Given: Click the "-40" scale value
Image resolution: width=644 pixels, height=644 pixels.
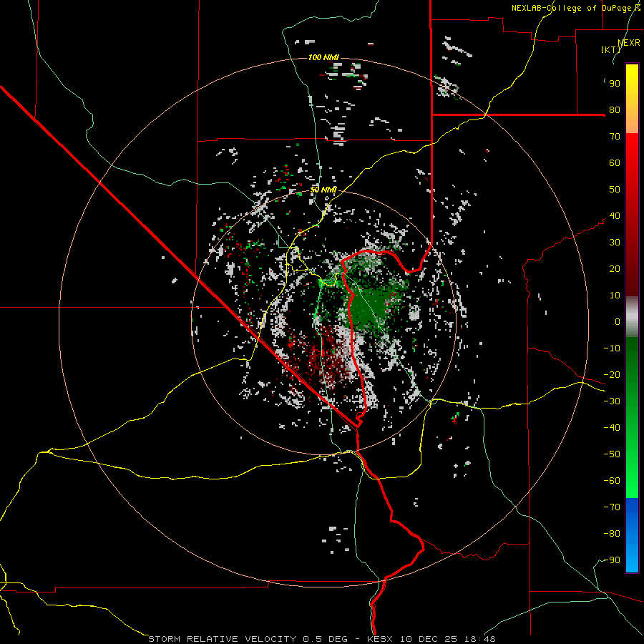Looking at the screenshot, I should pos(612,428).
